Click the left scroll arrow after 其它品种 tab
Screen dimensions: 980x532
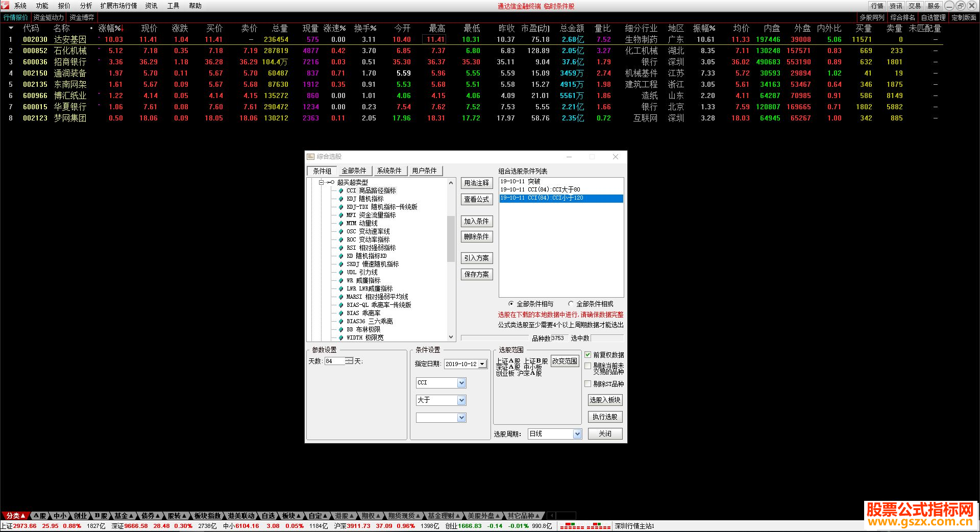(x=552, y=516)
